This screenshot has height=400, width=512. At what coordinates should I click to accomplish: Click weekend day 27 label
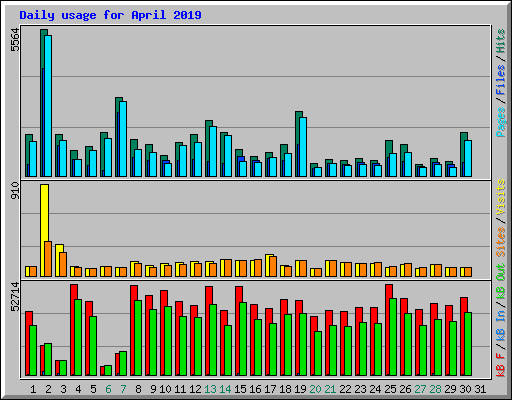point(420,389)
